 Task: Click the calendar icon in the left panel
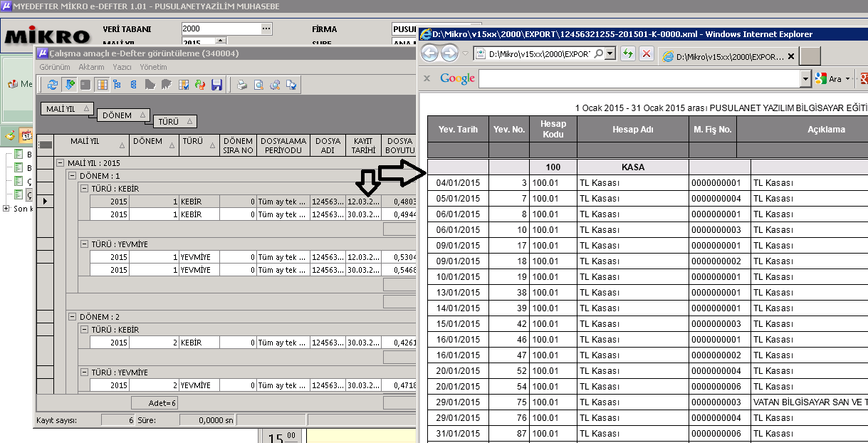tap(26, 134)
